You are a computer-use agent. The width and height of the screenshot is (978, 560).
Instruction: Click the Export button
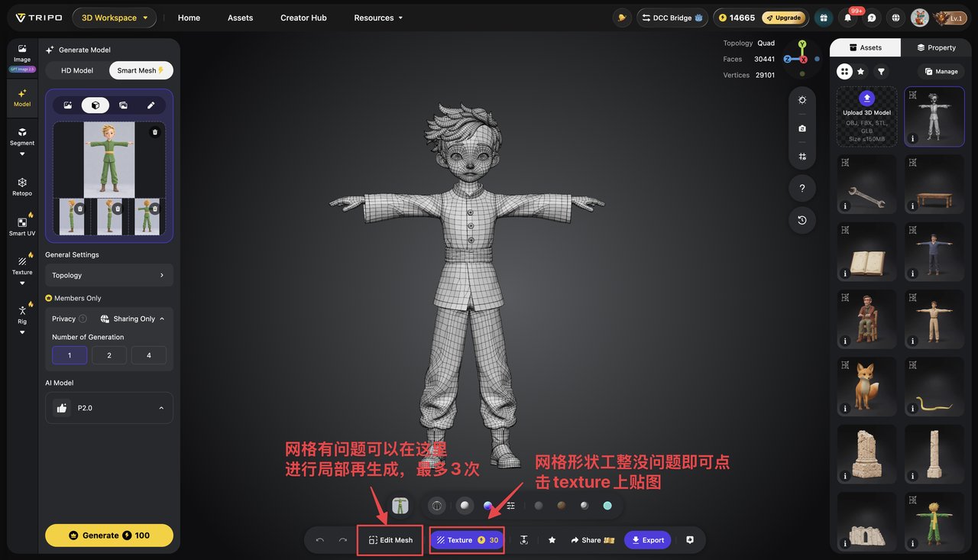point(648,540)
